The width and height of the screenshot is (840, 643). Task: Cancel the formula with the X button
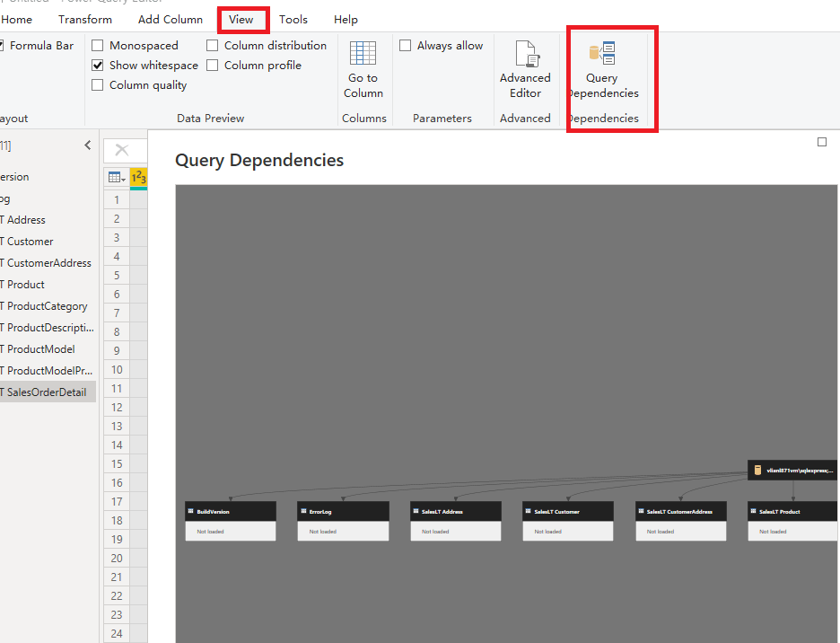point(122,150)
